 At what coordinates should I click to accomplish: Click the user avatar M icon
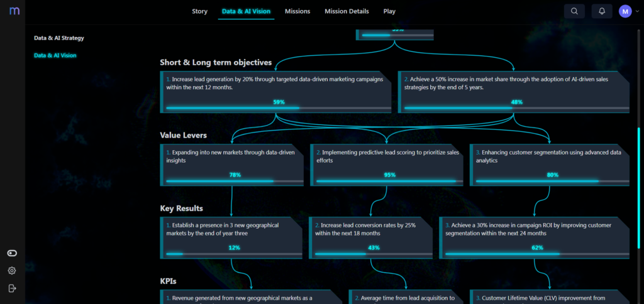[625, 11]
